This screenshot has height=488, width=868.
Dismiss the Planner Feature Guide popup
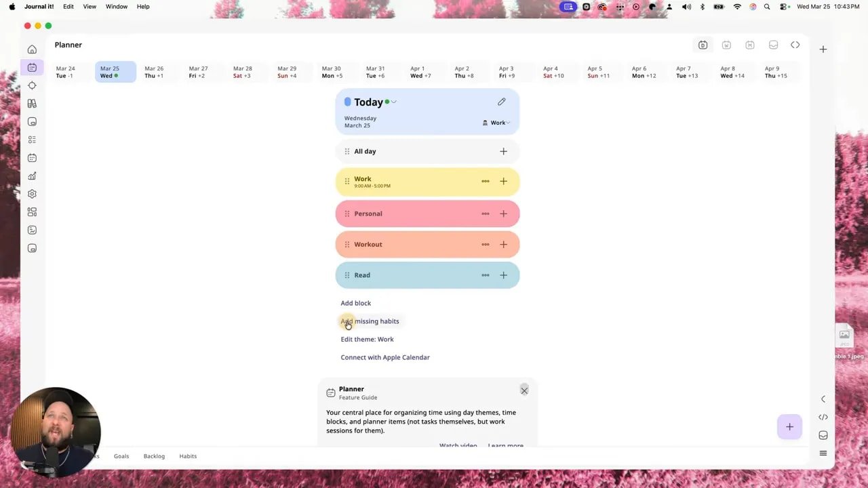524,390
